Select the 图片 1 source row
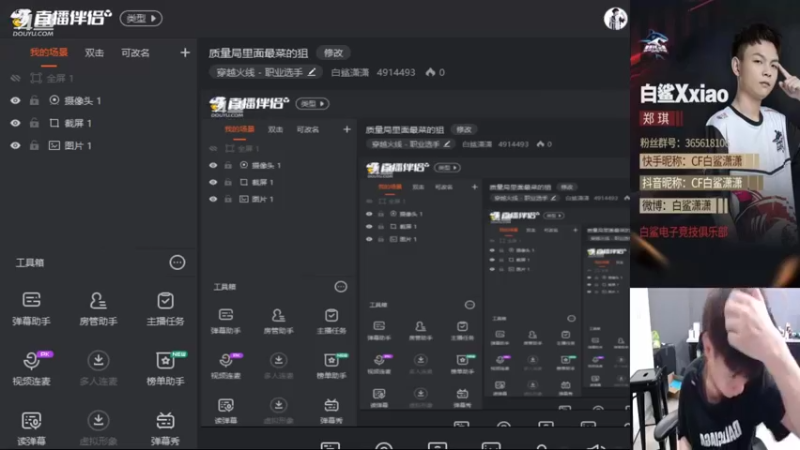The width and height of the screenshot is (800, 450). click(98, 145)
